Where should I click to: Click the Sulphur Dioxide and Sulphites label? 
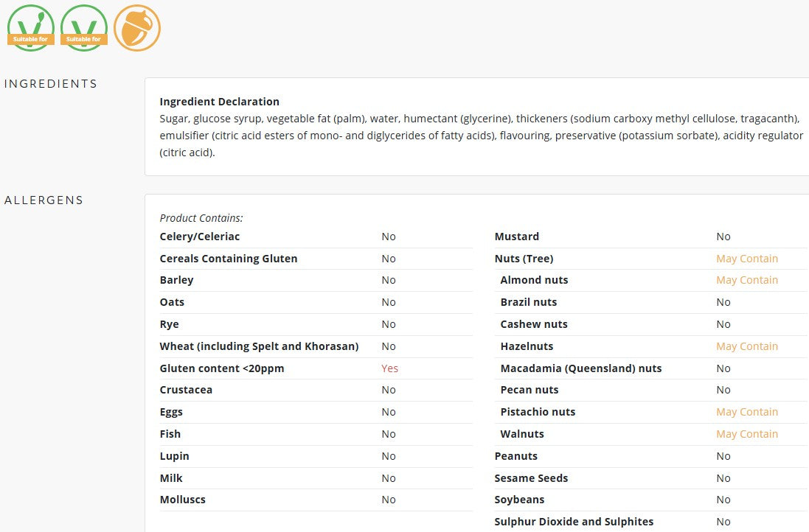574,522
